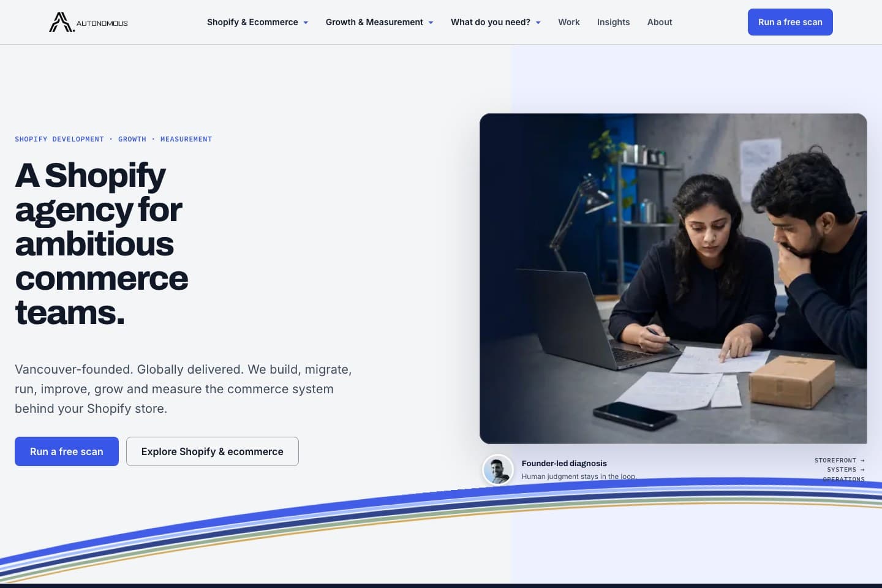The image size is (882, 588).
Task: Click the 'Vancouver-founded. Globally delivered.' paragraph
Action: (x=183, y=389)
